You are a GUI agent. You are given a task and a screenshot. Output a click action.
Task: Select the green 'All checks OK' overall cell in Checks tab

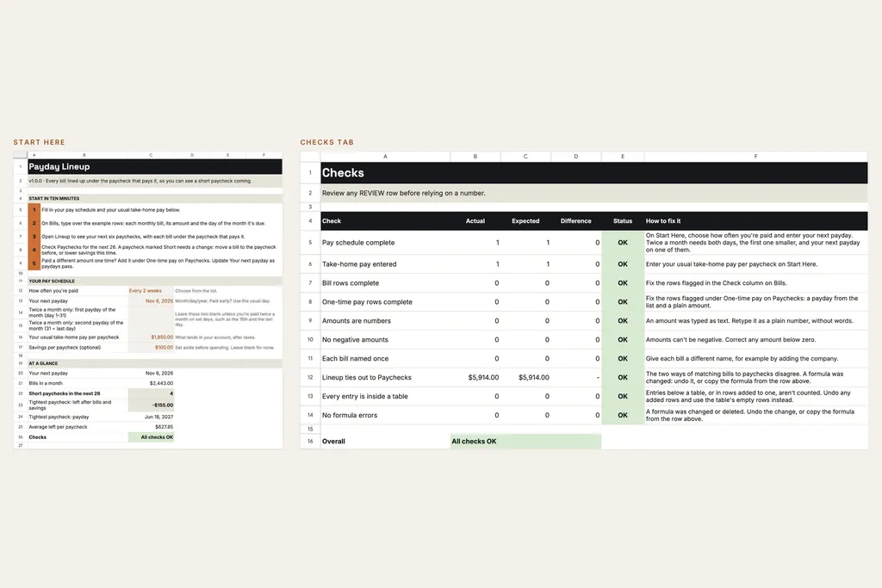coord(525,442)
